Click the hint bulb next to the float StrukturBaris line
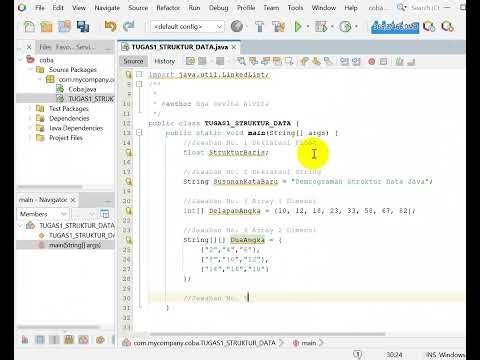 tap(129, 152)
